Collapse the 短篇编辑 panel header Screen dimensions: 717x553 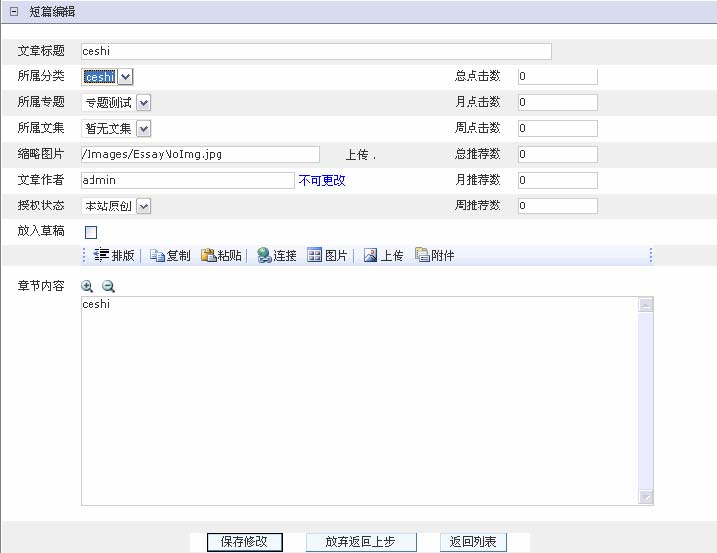[x=14, y=12]
